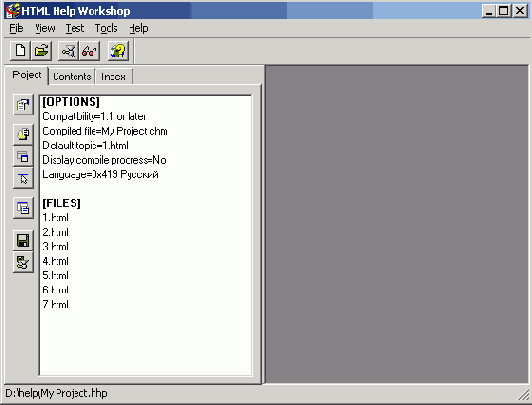Switch to the Contents tab
This screenshot has height=405, width=532.
[x=72, y=77]
